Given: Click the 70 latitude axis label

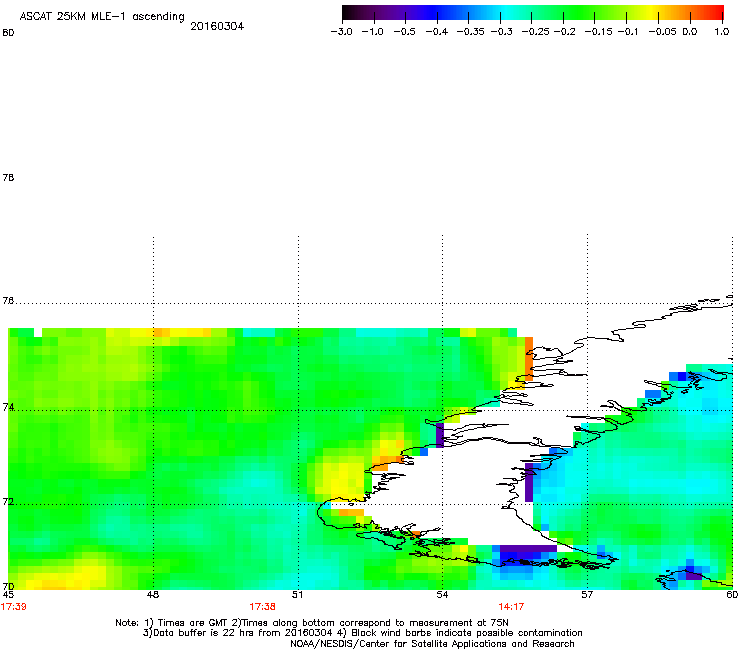Looking at the screenshot, I should [x=8, y=587].
